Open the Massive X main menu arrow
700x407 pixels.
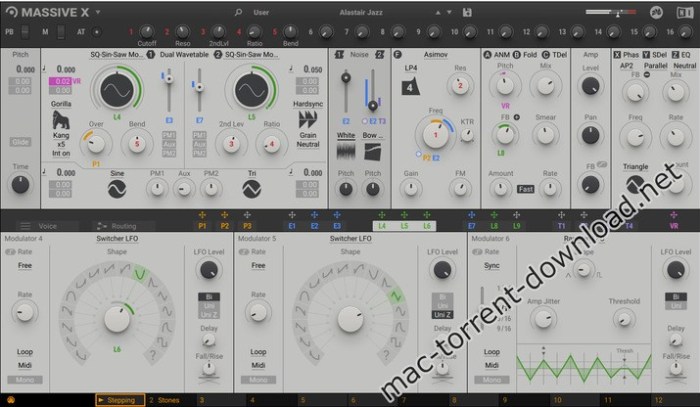pos(98,12)
